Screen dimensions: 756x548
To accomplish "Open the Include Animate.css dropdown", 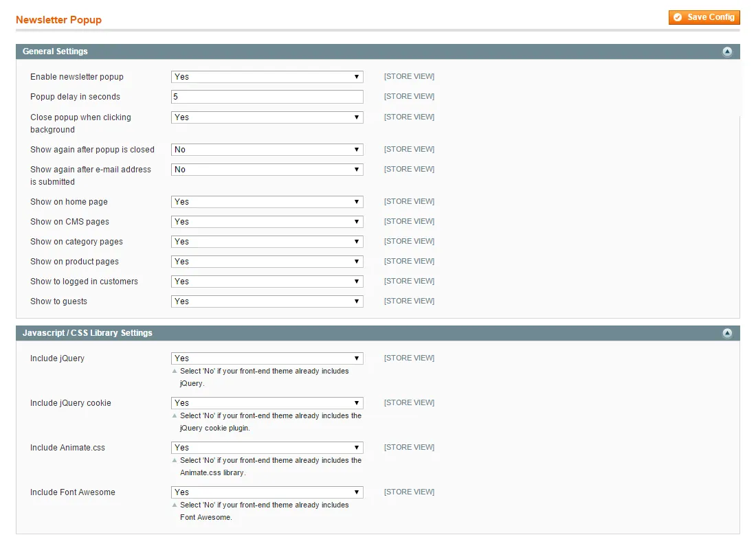I will click(x=267, y=448).
